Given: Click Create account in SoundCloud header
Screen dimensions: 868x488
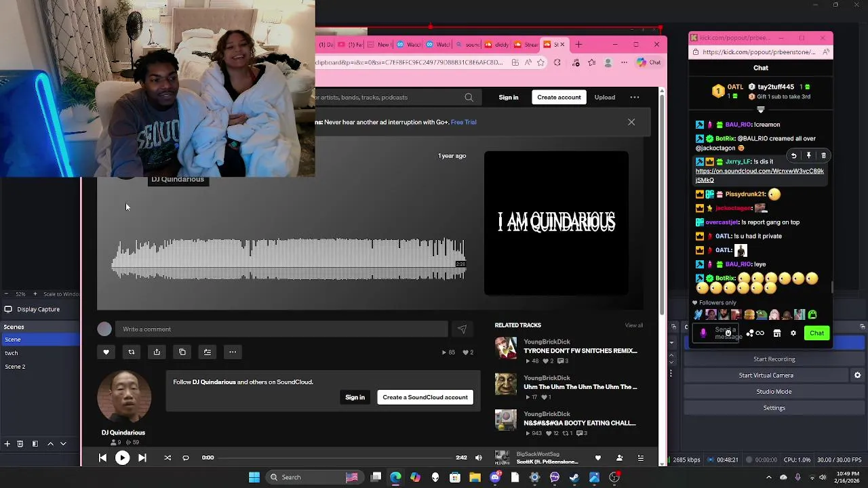Looking at the screenshot, I should 559,97.
